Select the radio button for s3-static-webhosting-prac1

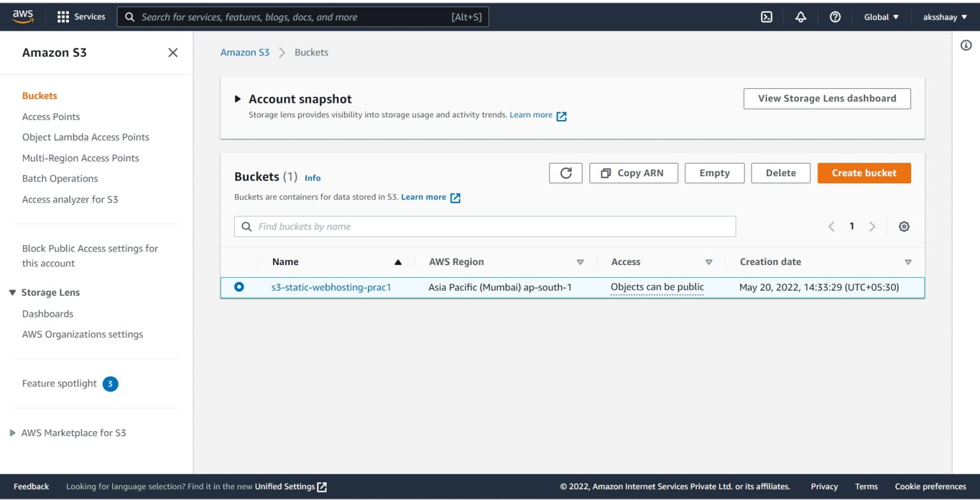pos(239,287)
